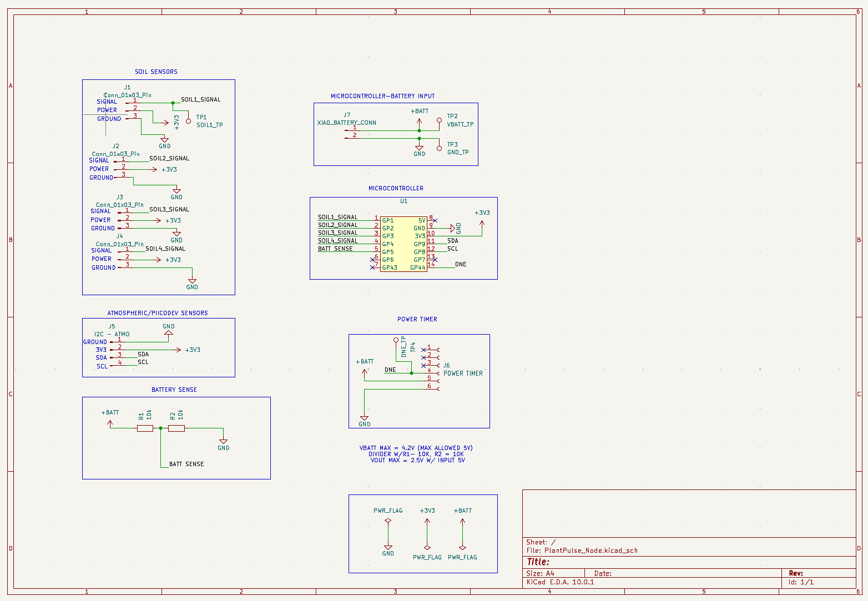Select the no-connect X on U1 GP43 pin
Viewport: 868px width, 601px height.
point(372,267)
